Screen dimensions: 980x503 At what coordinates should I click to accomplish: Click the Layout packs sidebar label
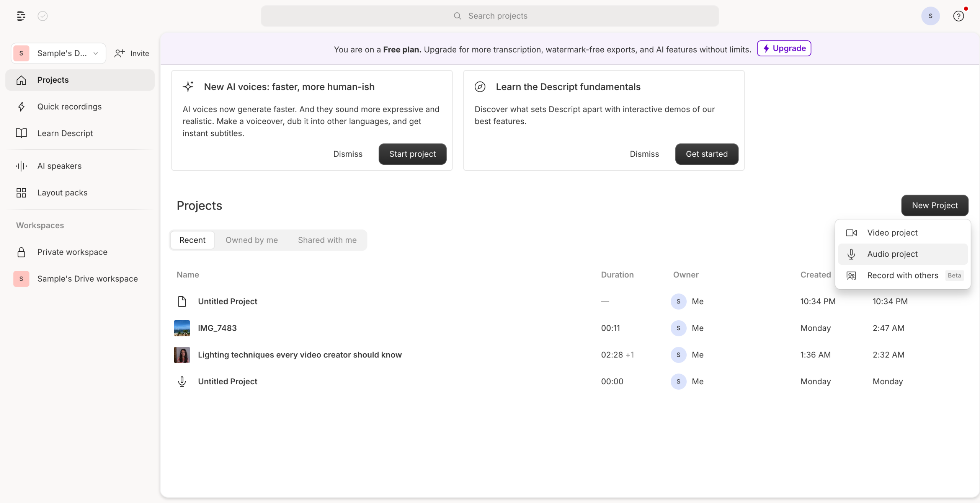coord(62,193)
